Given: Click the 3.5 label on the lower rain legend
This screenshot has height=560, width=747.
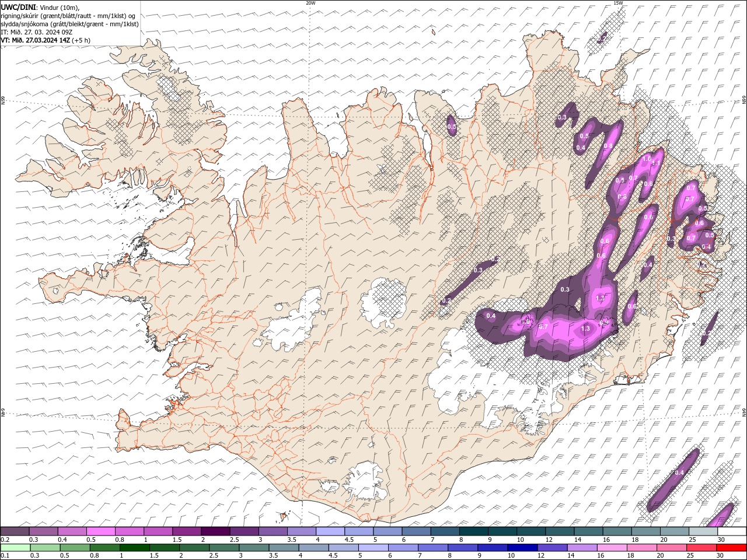Looking at the screenshot, I should [273, 555].
